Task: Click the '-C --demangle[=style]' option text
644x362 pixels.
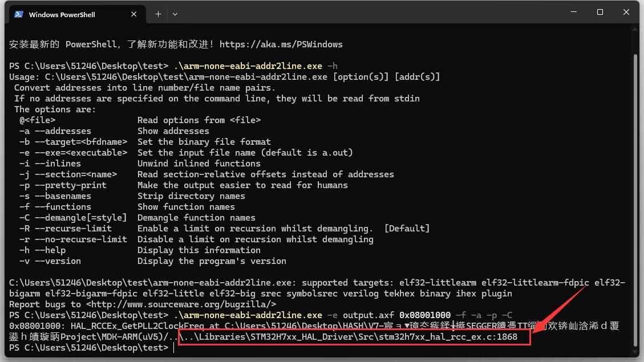Action: (x=73, y=218)
